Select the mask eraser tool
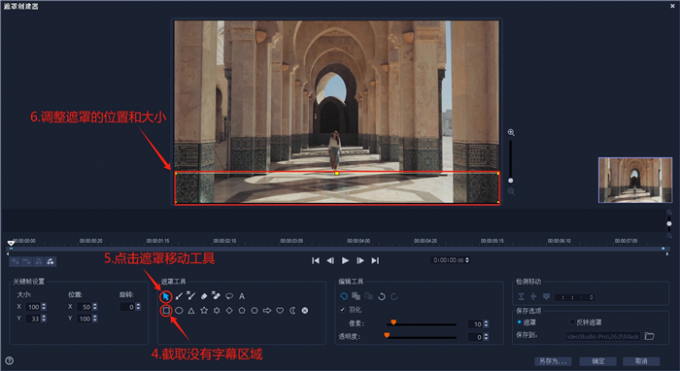Image resolution: width=680 pixels, height=371 pixels. (204, 296)
